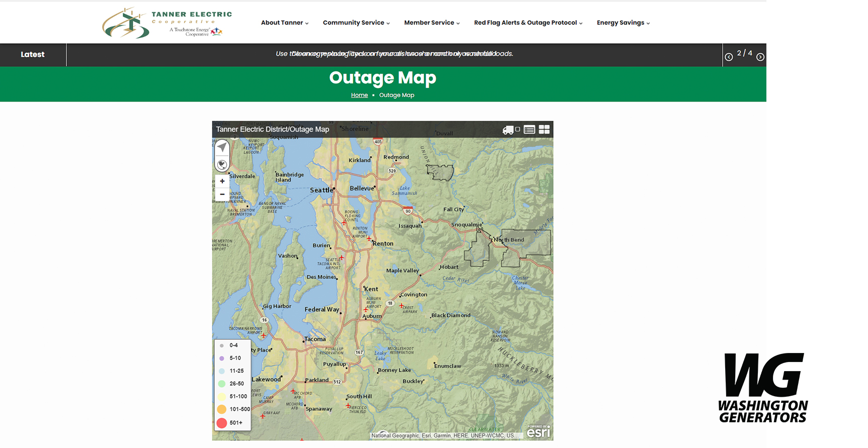
Task: Click the 26-50 legend green dot
Action: (x=222, y=384)
